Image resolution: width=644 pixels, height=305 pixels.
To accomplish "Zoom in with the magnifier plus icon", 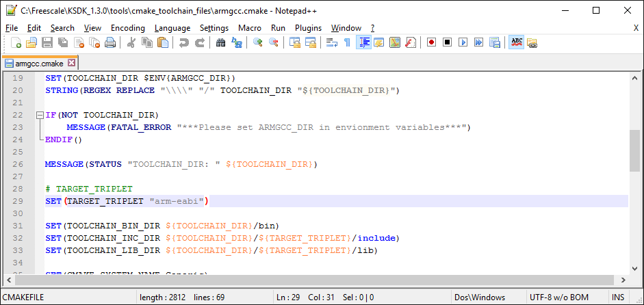I will coord(257,42).
